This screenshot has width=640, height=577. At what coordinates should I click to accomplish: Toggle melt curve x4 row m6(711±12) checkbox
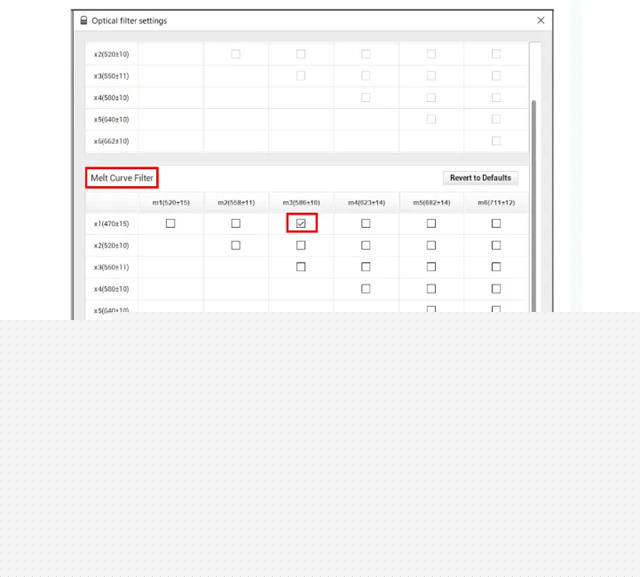pyautogui.click(x=496, y=288)
